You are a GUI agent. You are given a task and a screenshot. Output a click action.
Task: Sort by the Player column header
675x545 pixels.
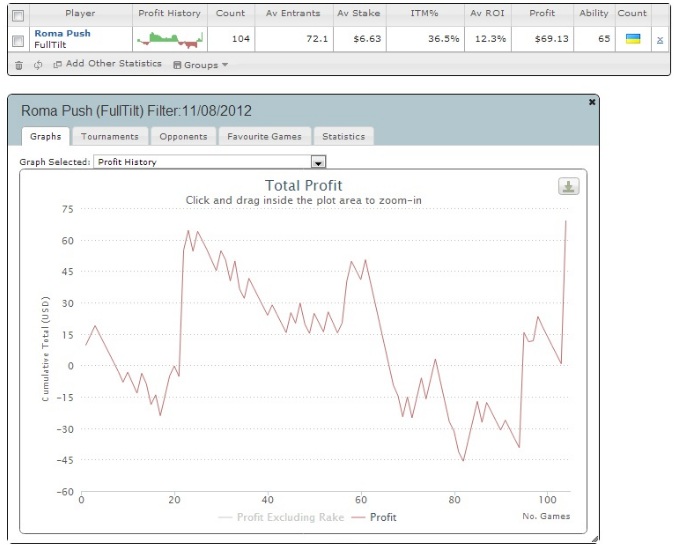tap(81, 13)
